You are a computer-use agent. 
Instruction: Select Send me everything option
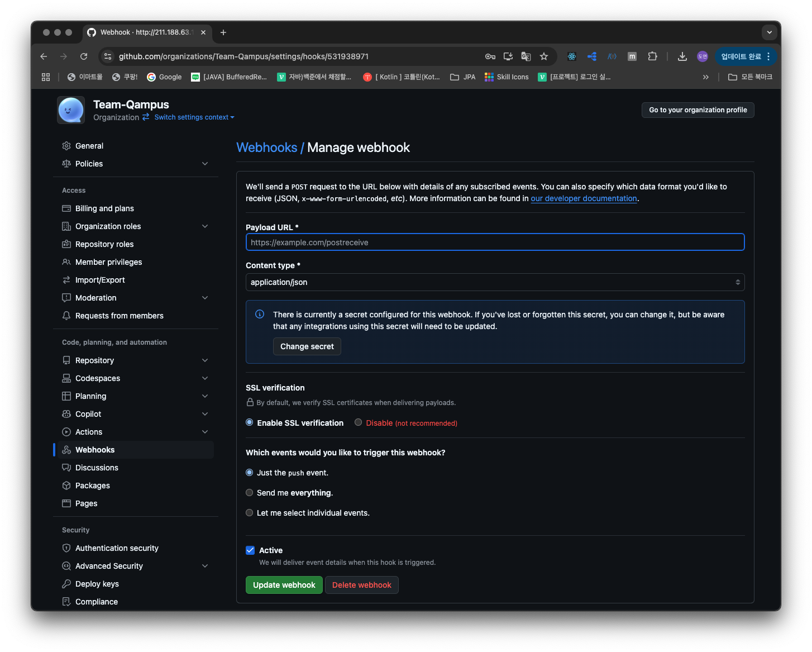click(250, 493)
